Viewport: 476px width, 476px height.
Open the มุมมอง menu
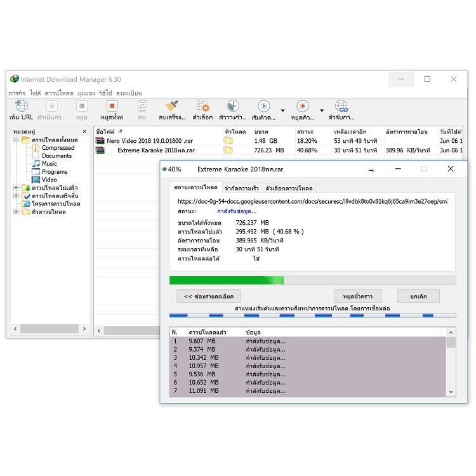click(x=86, y=93)
